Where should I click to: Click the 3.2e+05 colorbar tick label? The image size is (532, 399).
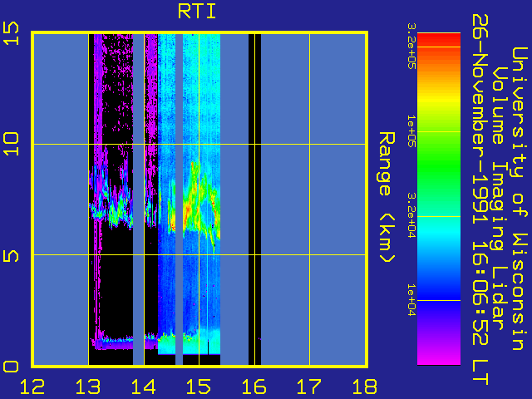[x=411, y=47]
